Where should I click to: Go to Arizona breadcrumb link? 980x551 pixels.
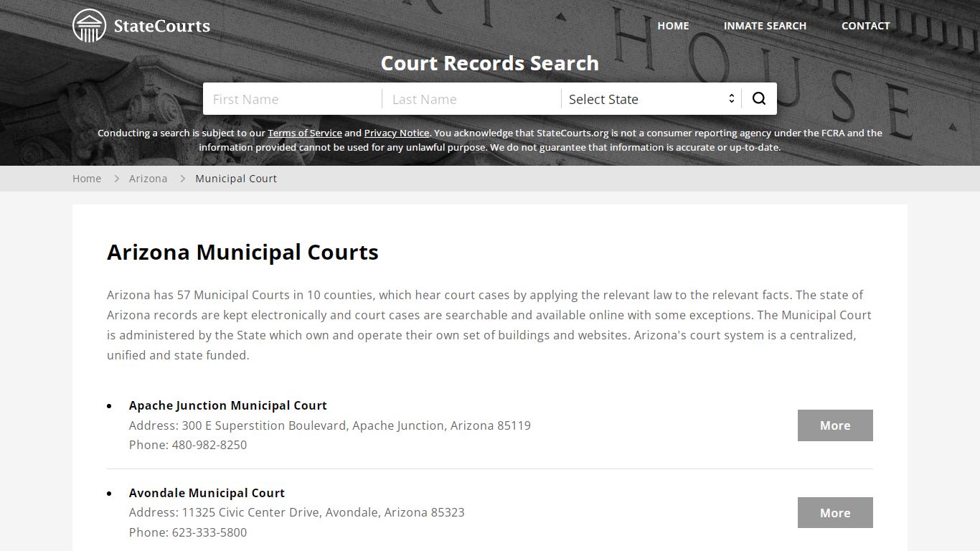pyautogui.click(x=148, y=179)
